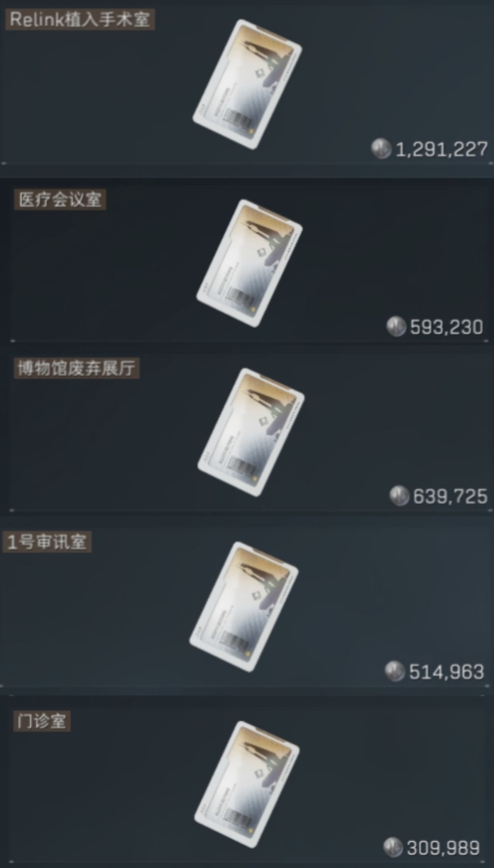Image resolution: width=494 pixels, height=868 pixels.
Task: Select the Relink植入手术室 name label
Action: pyautogui.click(x=80, y=20)
